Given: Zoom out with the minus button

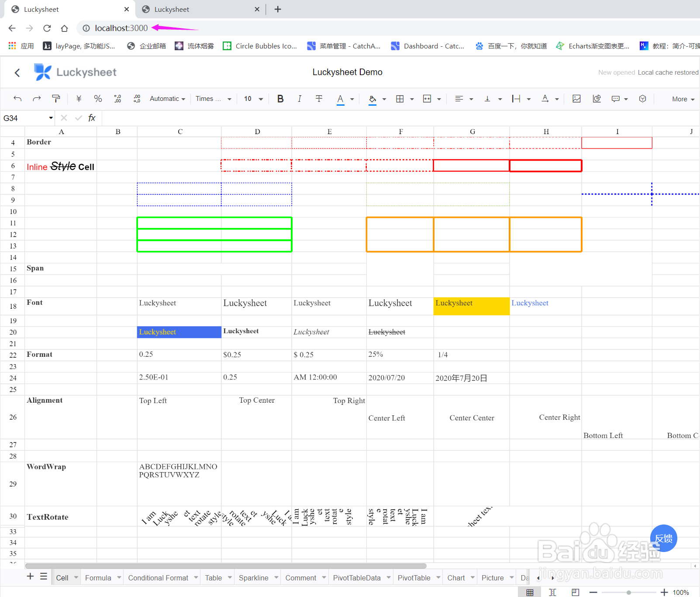Looking at the screenshot, I should [x=593, y=592].
